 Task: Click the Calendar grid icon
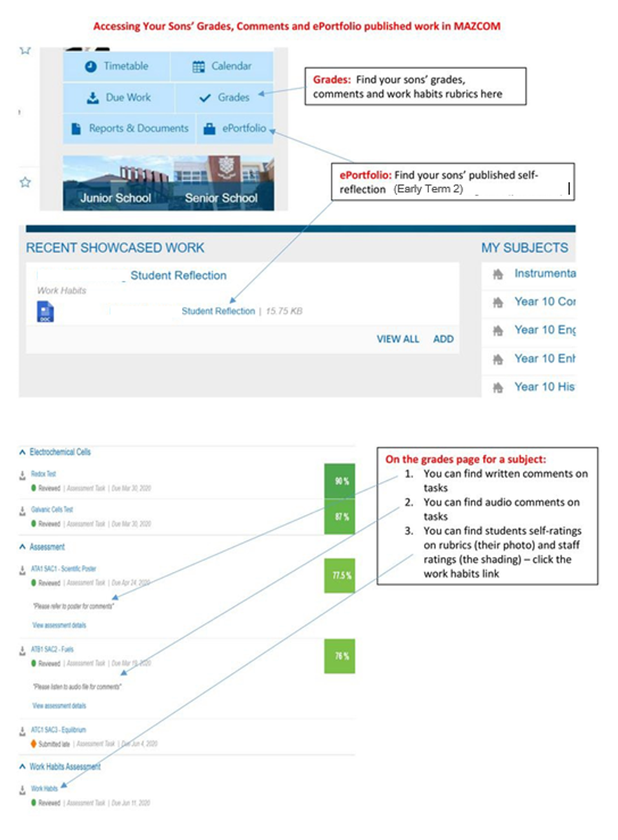(198, 66)
